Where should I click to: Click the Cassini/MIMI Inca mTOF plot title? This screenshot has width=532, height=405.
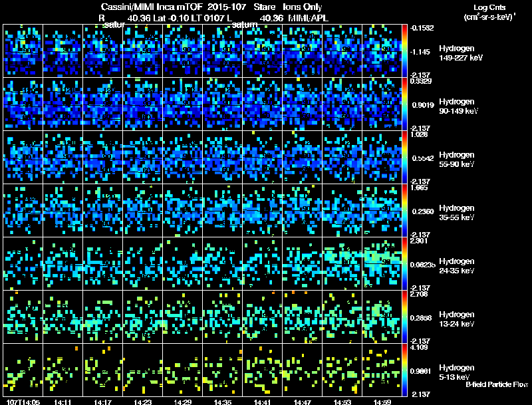pyautogui.click(x=211, y=7)
